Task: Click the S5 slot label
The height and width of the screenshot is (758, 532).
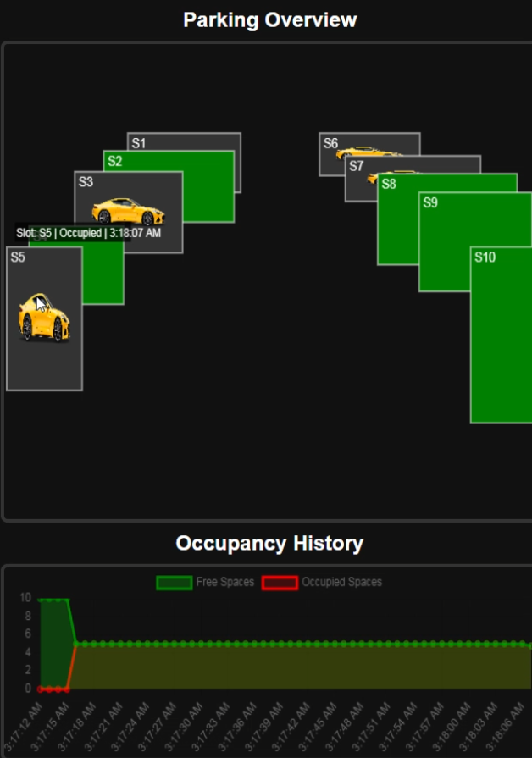Action: pyautogui.click(x=18, y=257)
